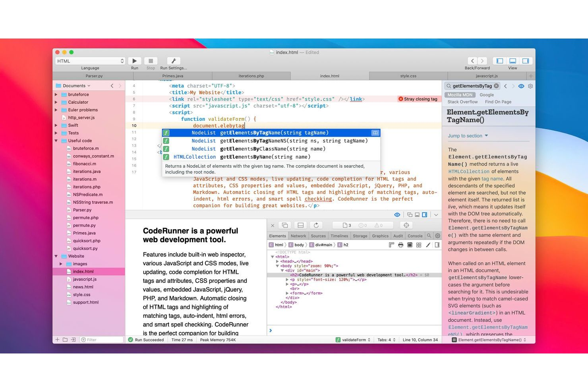Click the print styles icon in the breadcrumb bar
This screenshot has width=588, height=392.
click(400, 245)
